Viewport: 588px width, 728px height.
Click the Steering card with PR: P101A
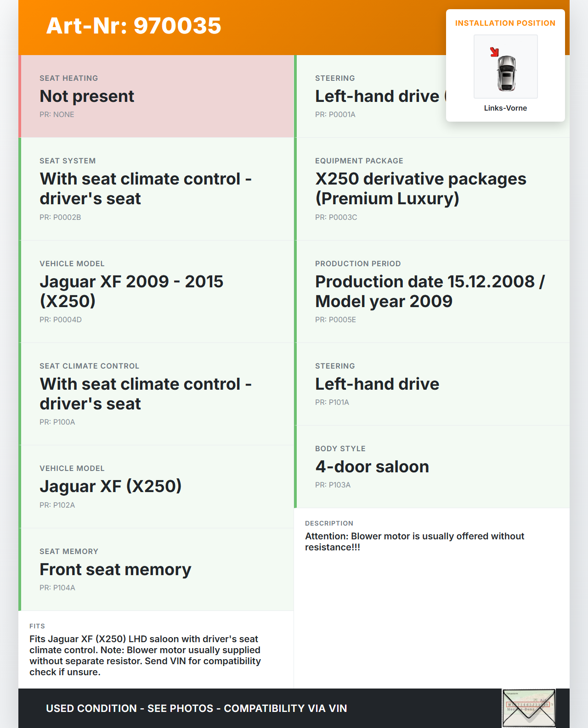click(432, 384)
